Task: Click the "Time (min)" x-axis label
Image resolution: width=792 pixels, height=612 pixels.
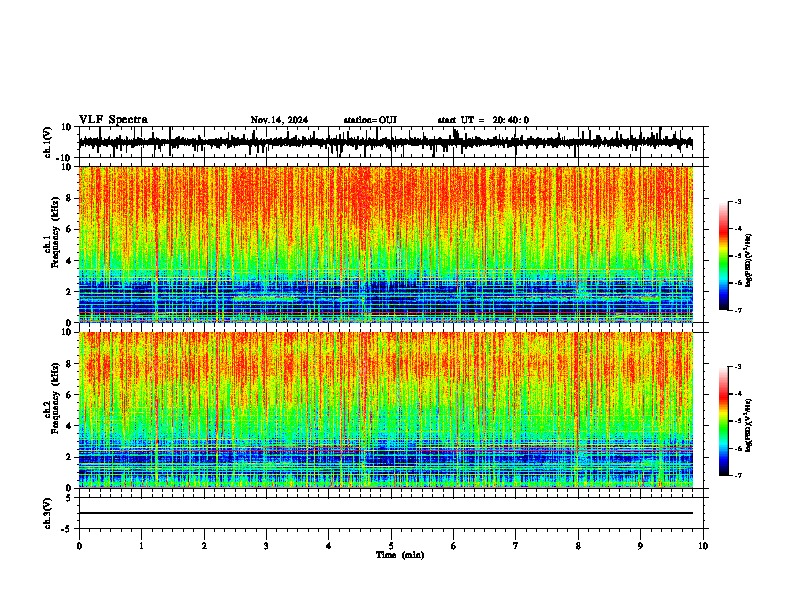Action: point(400,555)
